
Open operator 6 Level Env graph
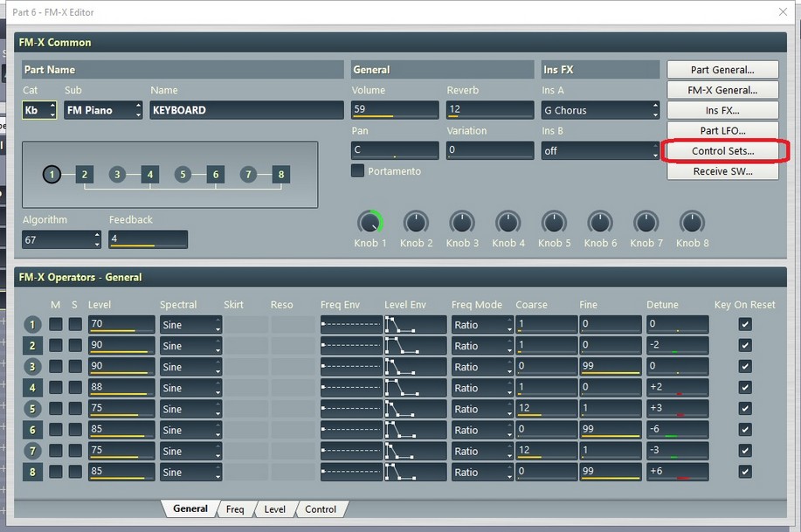pyautogui.click(x=415, y=430)
